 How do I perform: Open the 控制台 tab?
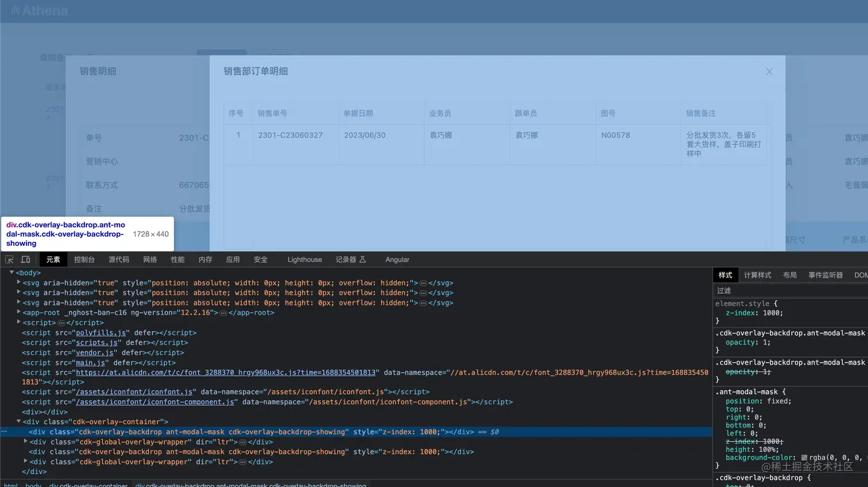tap(84, 260)
